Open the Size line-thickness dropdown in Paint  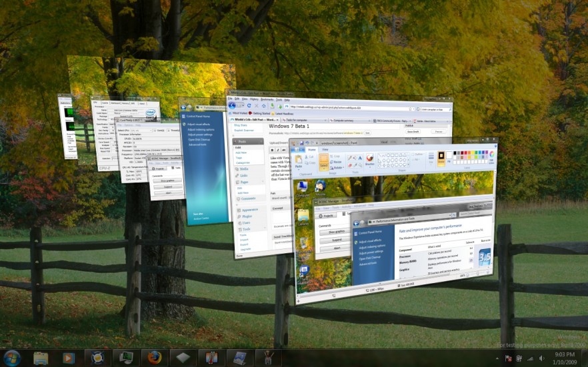(431, 158)
